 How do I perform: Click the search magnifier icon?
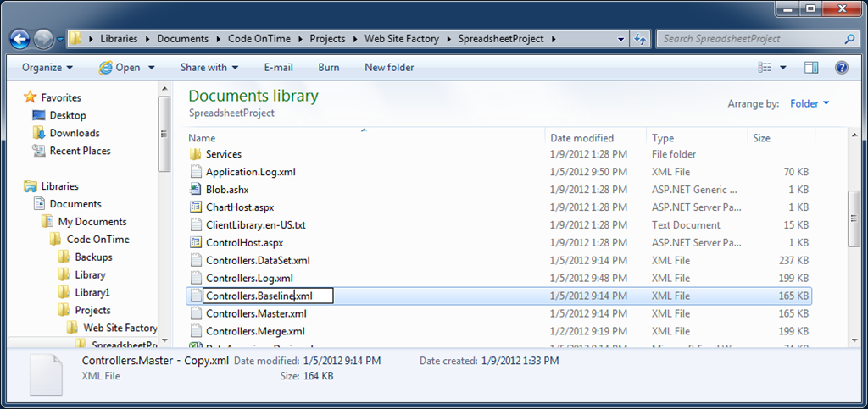click(x=849, y=39)
